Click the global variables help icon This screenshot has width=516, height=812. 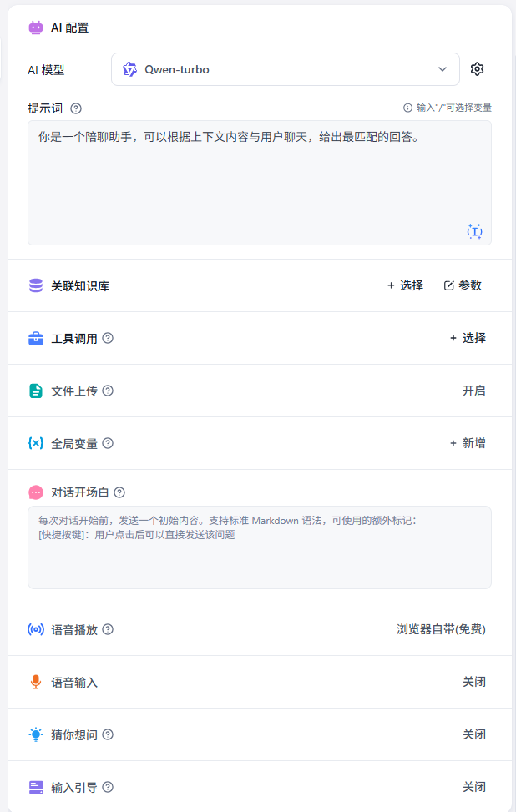[x=108, y=443]
